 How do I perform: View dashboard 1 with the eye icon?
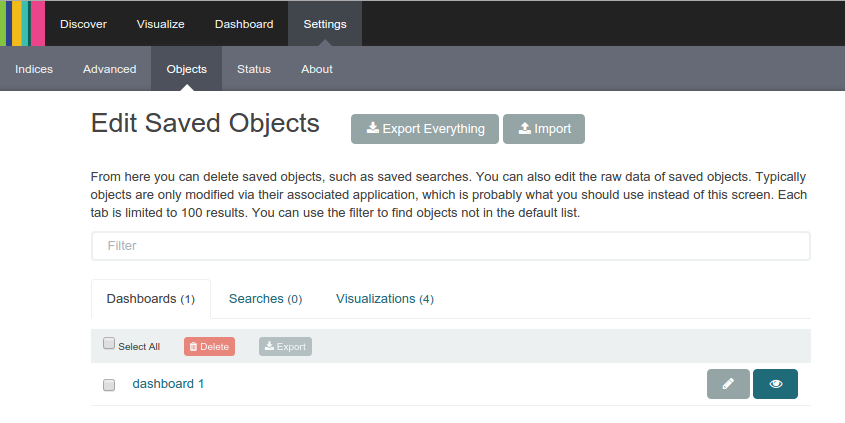pyautogui.click(x=775, y=384)
